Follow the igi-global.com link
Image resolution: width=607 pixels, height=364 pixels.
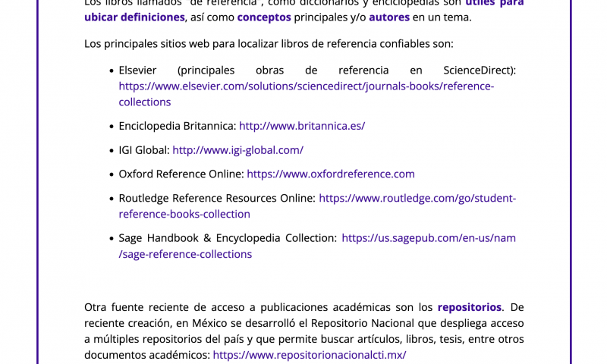click(x=237, y=150)
